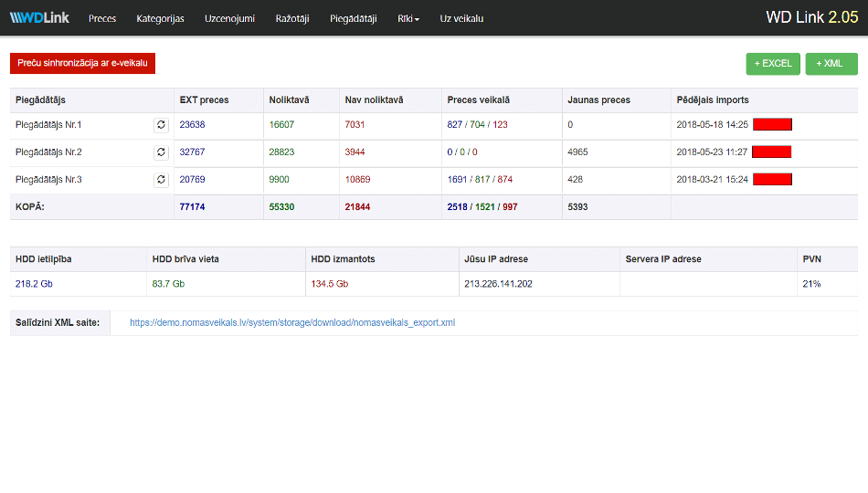Refresh supplier Piegādātājs Nr.1
This screenshot has width=868, height=493.
(x=161, y=125)
